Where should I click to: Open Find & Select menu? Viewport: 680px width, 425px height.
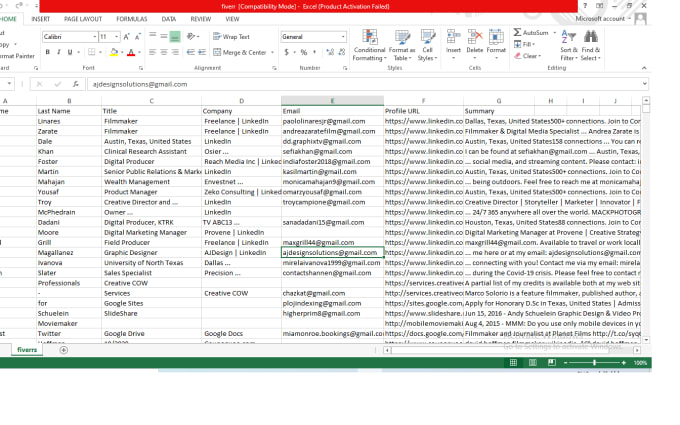click(x=591, y=45)
